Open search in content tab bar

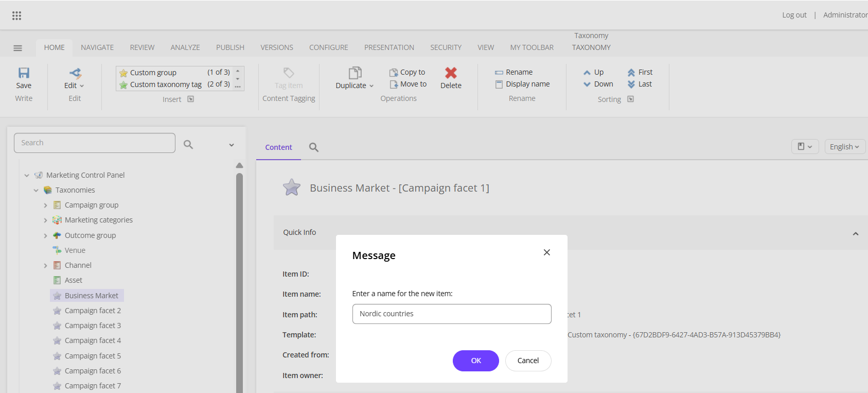314,147
